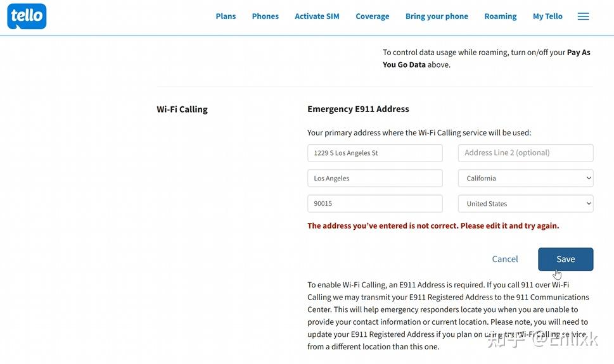614x364 pixels.
Task: Click the Tello logo icon
Action: [x=27, y=16]
